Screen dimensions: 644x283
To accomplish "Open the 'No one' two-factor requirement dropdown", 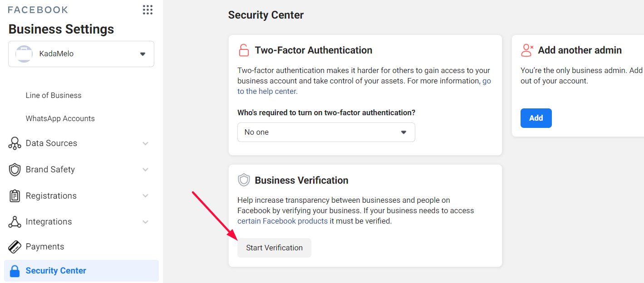I will 326,132.
